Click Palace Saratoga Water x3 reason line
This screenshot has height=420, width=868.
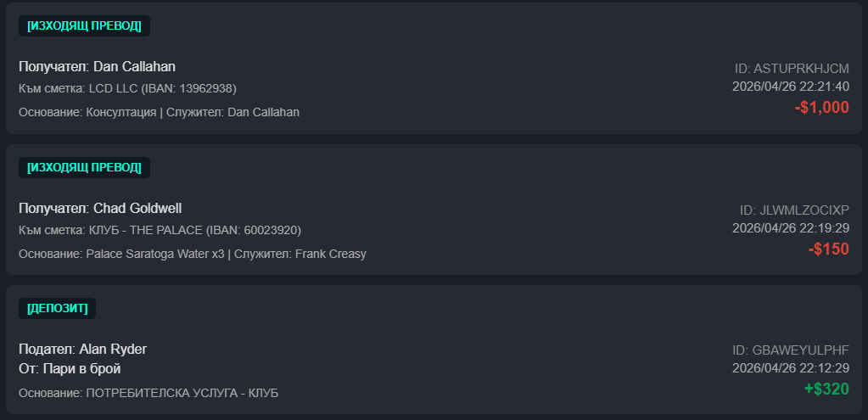click(192, 254)
